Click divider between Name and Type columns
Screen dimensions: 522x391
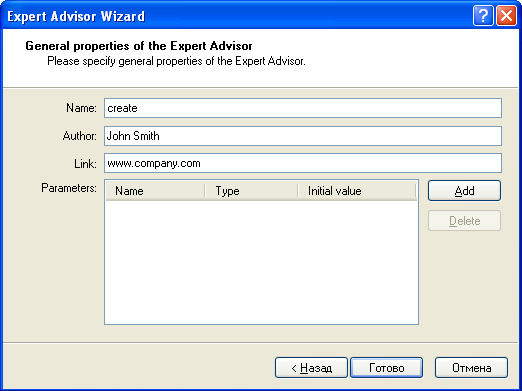[205, 191]
